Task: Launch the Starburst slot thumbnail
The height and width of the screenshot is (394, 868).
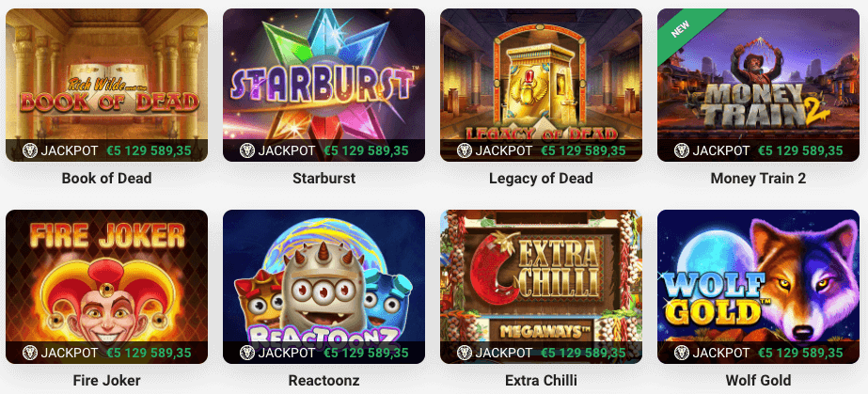Action: [324, 85]
